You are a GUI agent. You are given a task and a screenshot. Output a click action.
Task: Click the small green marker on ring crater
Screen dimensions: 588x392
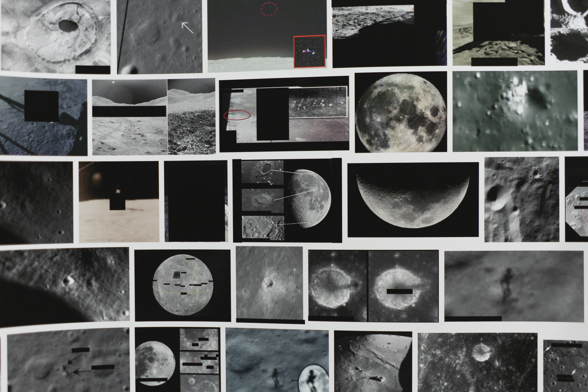[x=396, y=288]
